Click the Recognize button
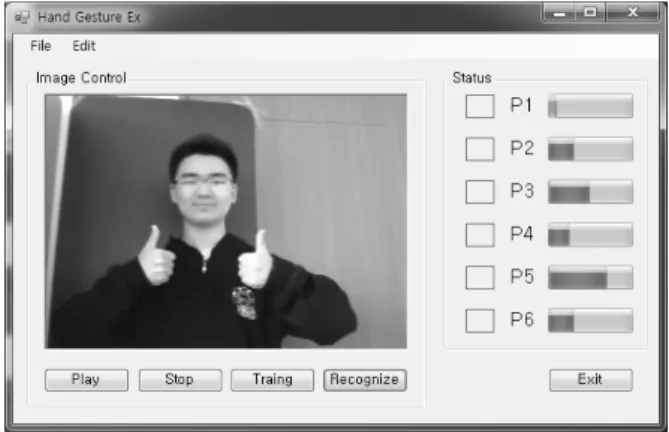669x432 pixels. pos(365,380)
